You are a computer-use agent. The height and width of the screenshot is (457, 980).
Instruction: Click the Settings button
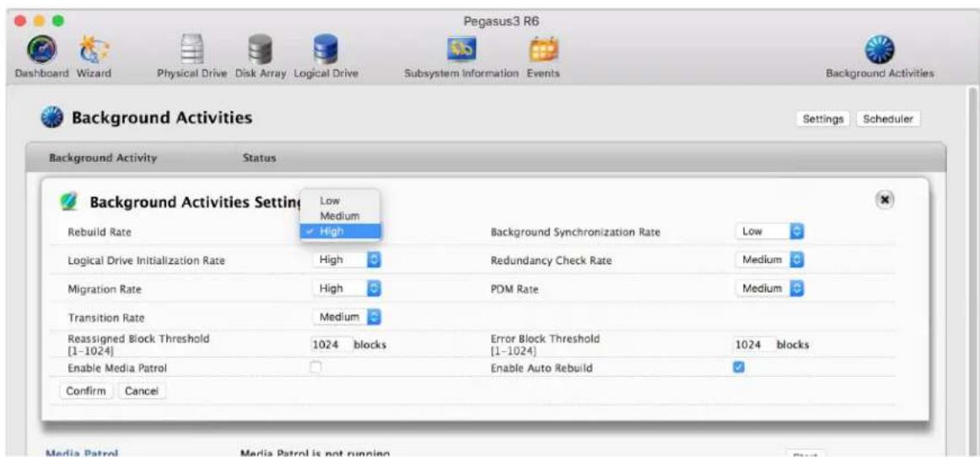coord(822,119)
